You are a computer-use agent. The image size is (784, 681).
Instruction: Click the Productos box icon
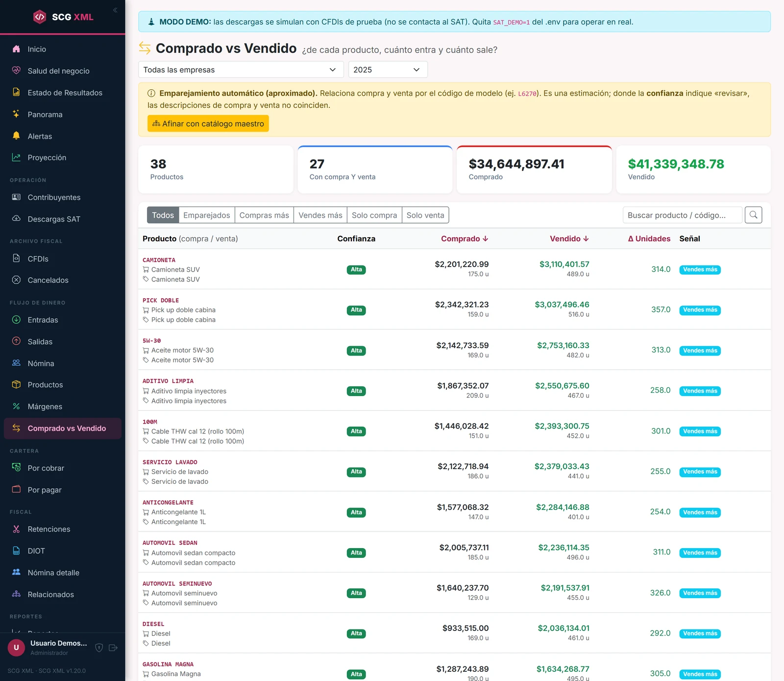coord(16,384)
